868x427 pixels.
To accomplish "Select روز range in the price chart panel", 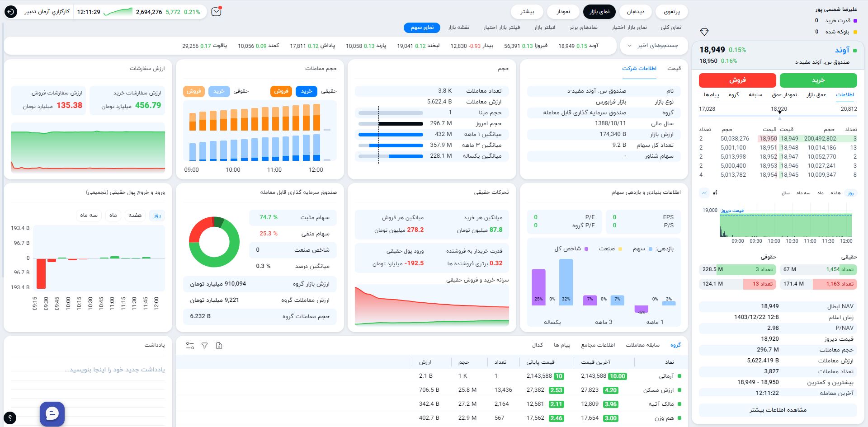I will (x=851, y=193).
